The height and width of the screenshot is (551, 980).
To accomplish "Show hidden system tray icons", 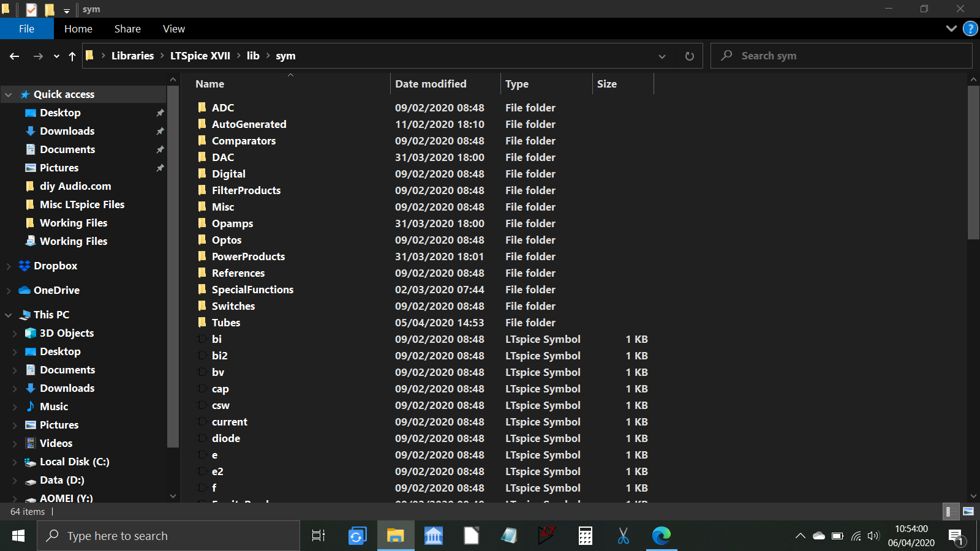I will tap(800, 536).
